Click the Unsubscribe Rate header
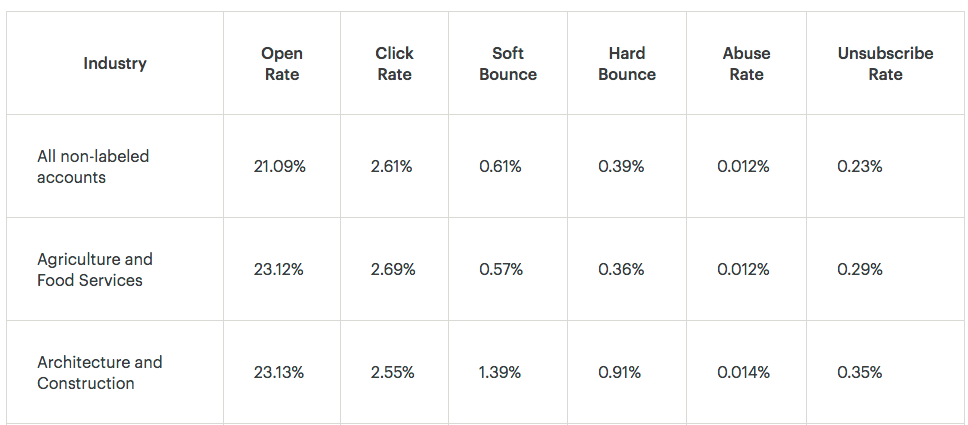Screen dimensions: 968x425 [886, 64]
